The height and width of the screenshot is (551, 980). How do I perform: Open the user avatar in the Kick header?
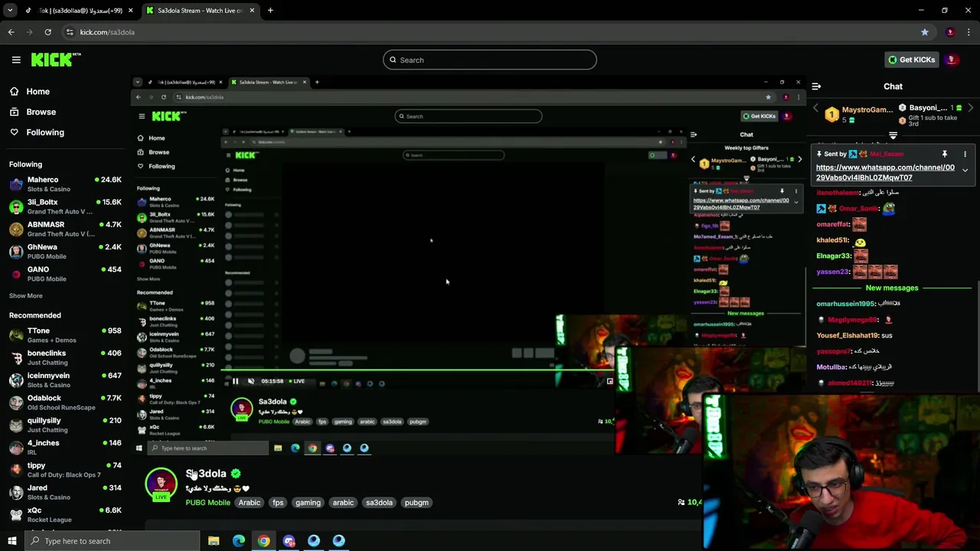(x=952, y=60)
